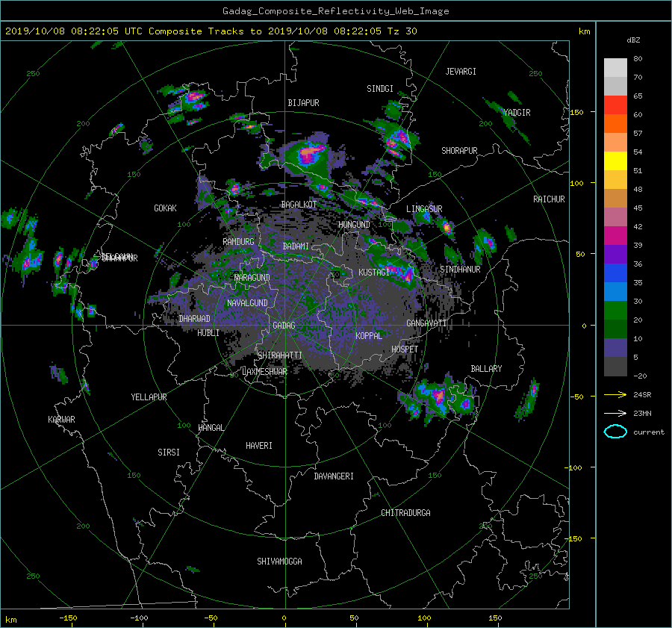The image size is (672, 628).
Task: Click the BIJAPUR city label
Action: pos(303,103)
